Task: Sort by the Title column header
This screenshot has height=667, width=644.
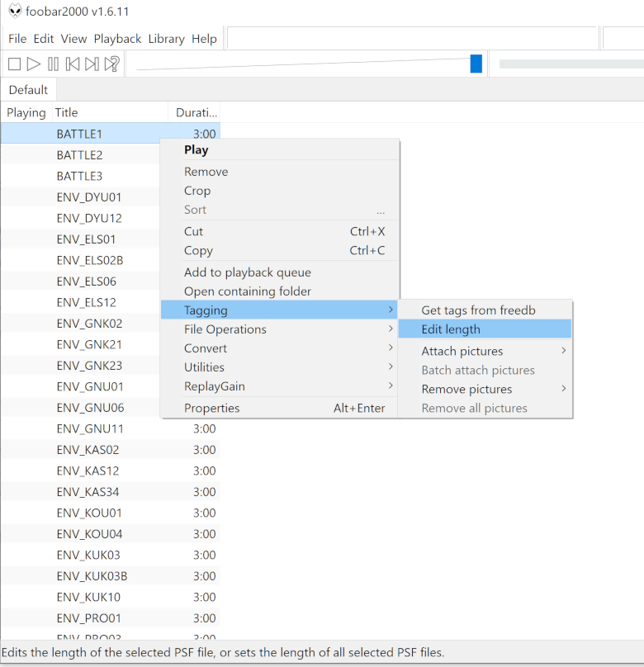Action: click(x=110, y=113)
